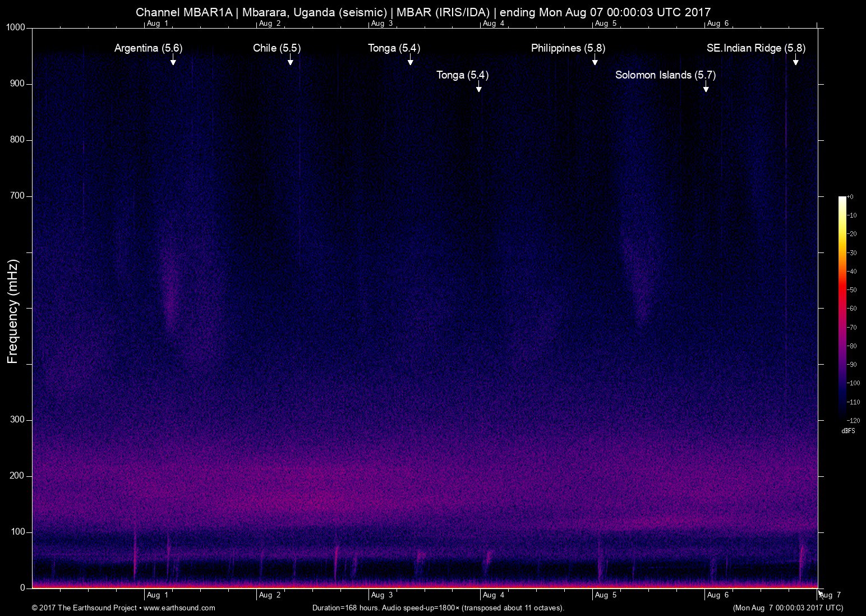
Task: Click the Aug 1 bottom axis tick
Action: [x=158, y=595]
